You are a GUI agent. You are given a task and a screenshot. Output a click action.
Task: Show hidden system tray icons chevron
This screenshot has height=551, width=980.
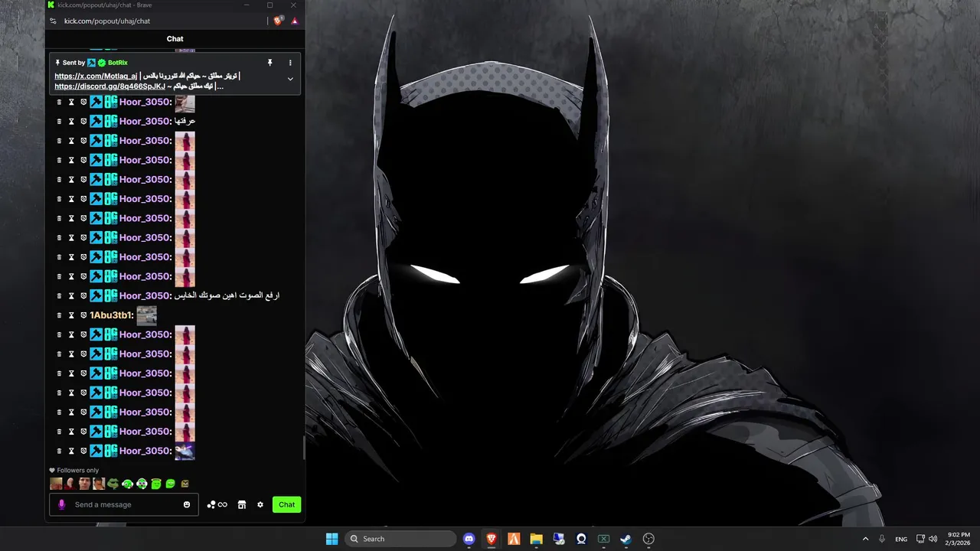coord(865,539)
